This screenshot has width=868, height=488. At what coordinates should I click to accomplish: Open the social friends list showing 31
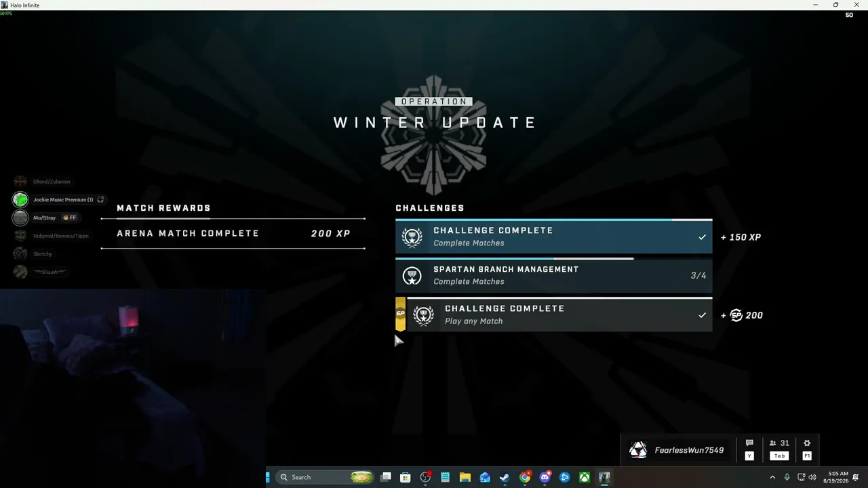pos(779,443)
